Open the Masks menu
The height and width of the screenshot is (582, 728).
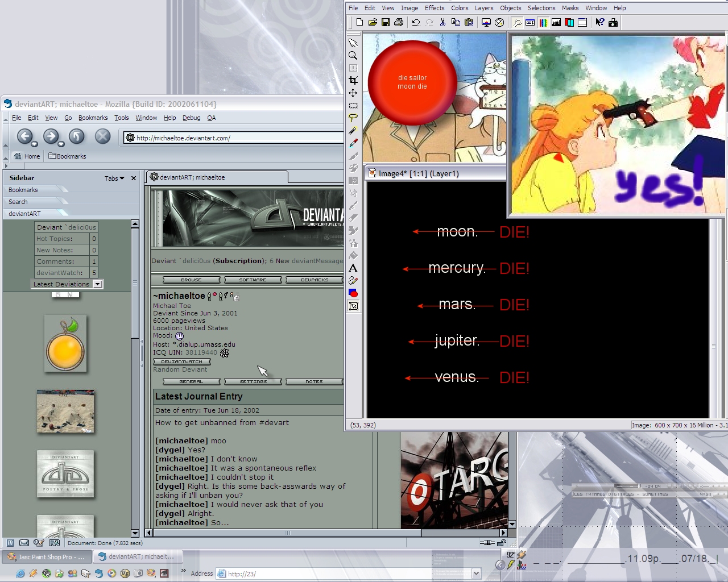(570, 8)
